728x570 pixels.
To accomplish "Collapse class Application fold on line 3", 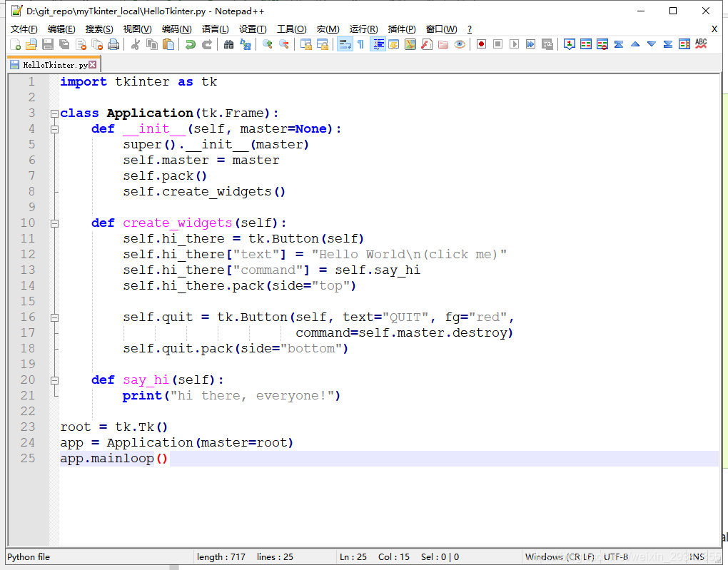I will pos(54,113).
